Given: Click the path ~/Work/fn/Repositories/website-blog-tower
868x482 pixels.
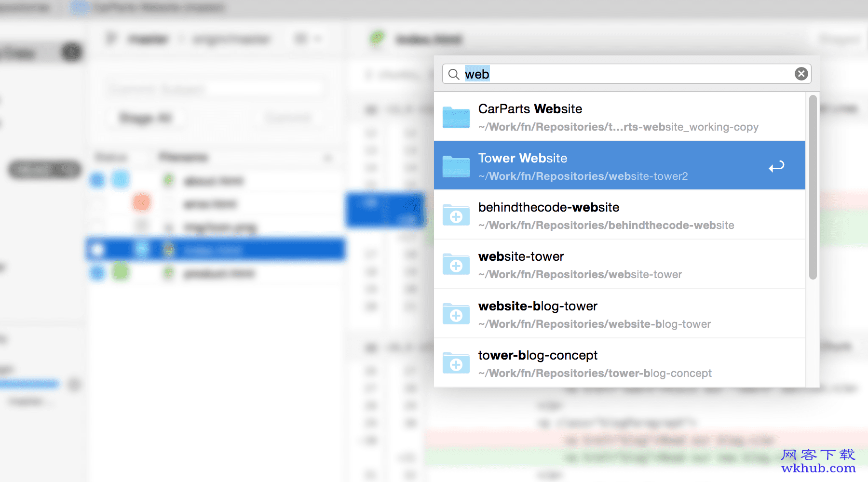Looking at the screenshot, I should click(595, 324).
